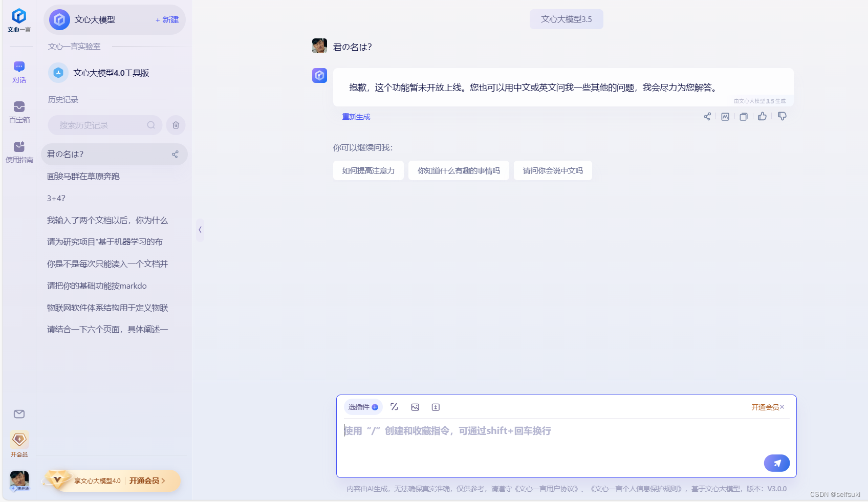
Task: Open history item 君の名は?
Action: (x=114, y=154)
